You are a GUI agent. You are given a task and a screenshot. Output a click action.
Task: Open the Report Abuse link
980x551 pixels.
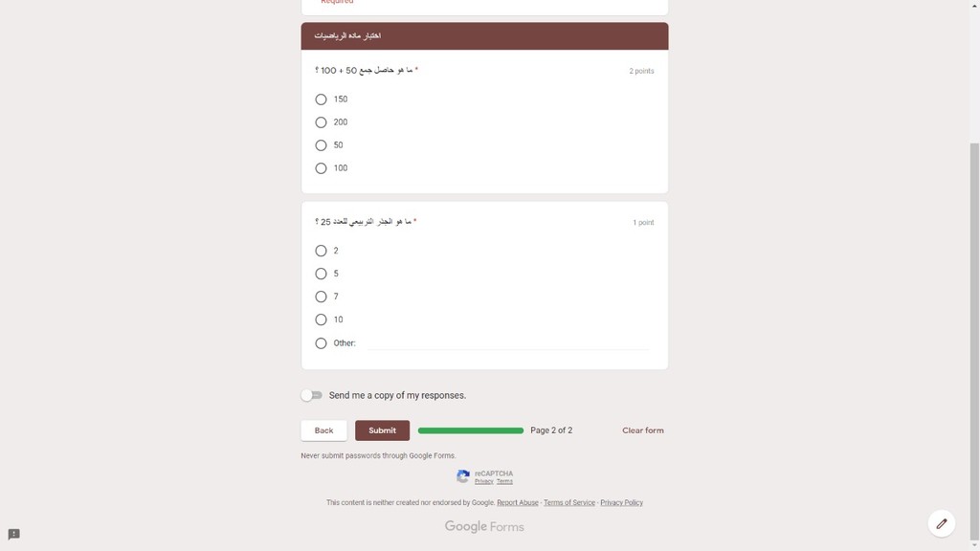pos(518,502)
